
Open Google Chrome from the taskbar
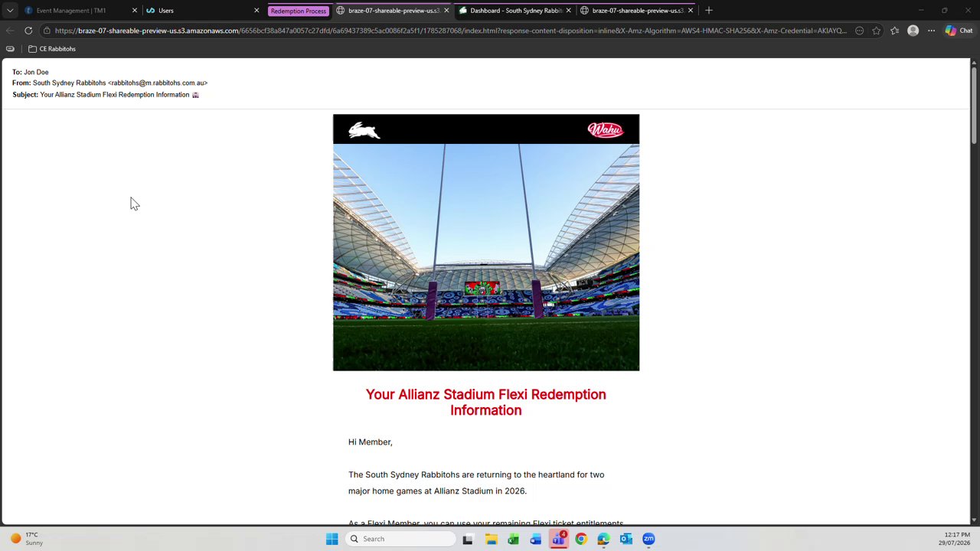point(581,539)
